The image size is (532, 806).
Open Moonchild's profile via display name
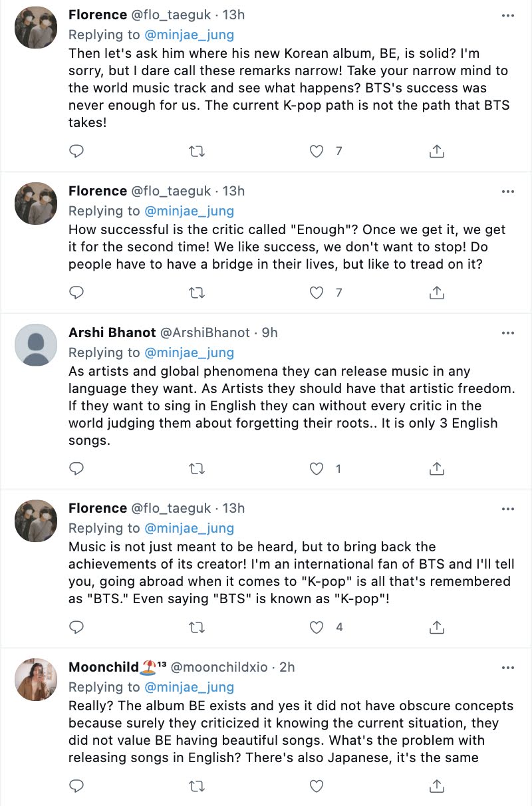104,667
